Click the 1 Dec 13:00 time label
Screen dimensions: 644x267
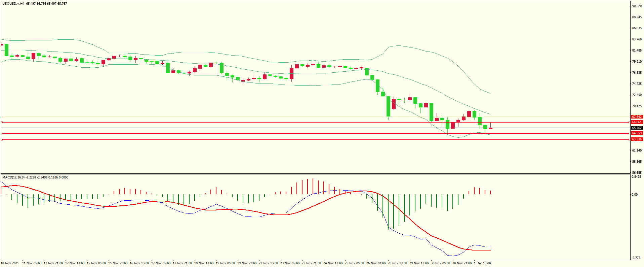pos(483,263)
